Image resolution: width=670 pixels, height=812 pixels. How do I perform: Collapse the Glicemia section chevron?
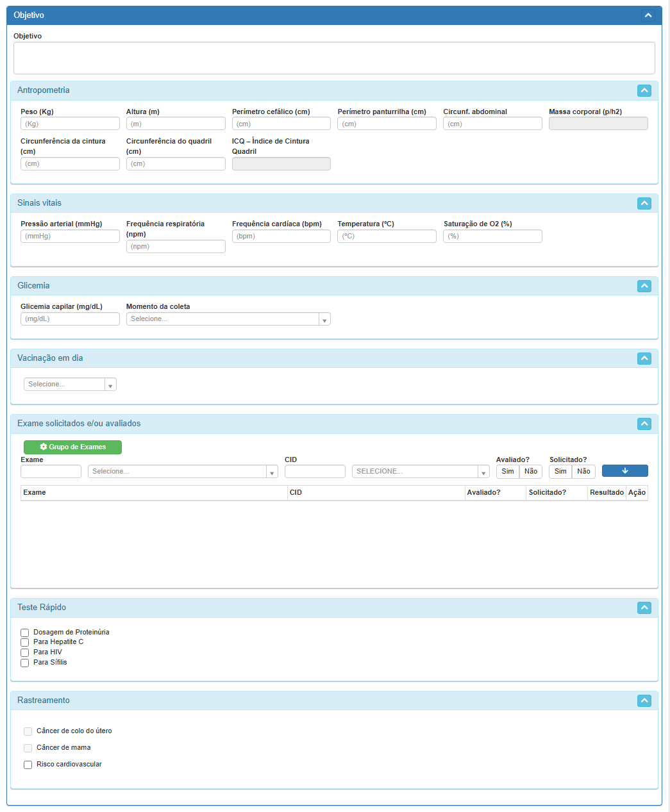pyautogui.click(x=644, y=286)
